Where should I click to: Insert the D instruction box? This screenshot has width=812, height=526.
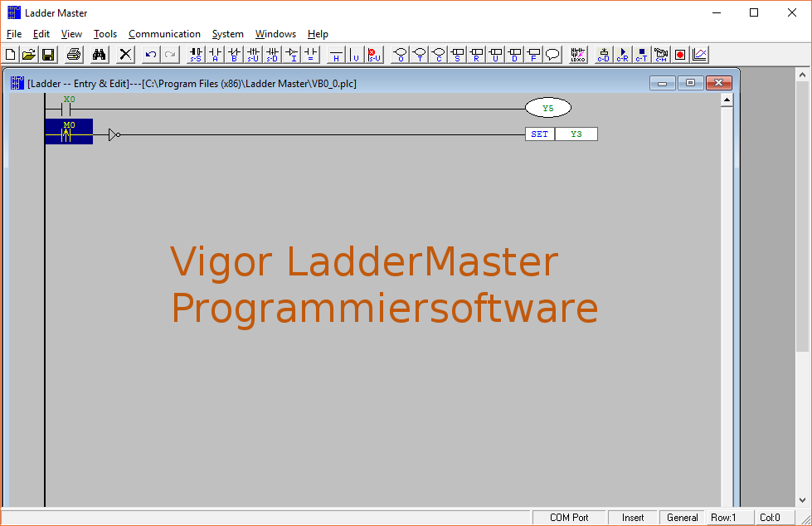515,55
